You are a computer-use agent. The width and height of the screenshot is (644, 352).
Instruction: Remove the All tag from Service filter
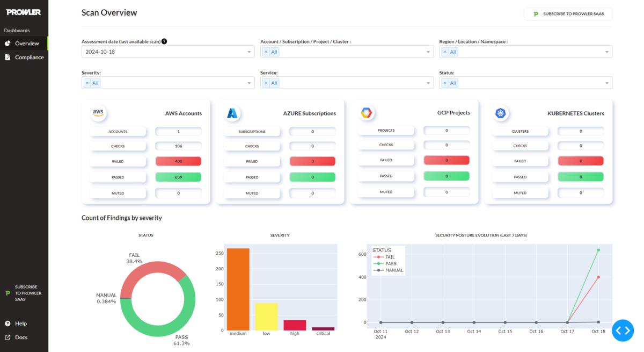(x=266, y=83)
